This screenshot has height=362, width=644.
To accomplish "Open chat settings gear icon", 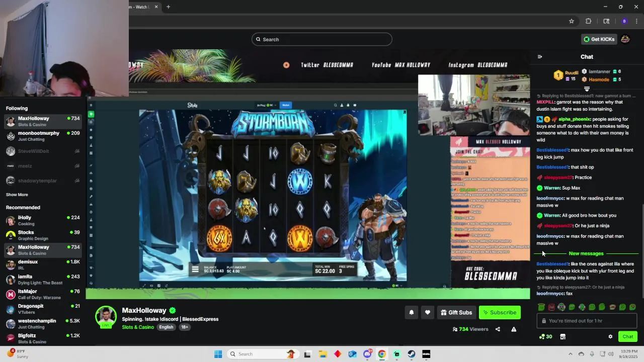I will click(x=610, y=337).
